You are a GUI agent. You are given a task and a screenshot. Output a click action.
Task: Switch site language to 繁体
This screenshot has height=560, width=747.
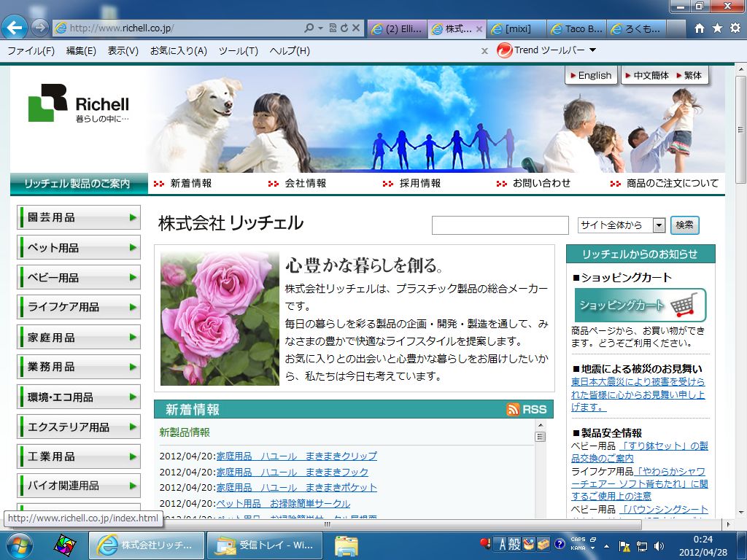(x=689, y=75)
